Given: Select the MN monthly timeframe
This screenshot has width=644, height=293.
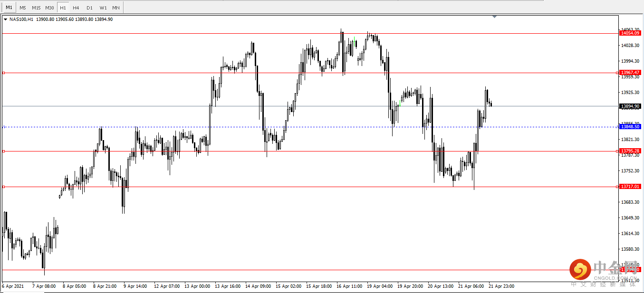Looking at the screenshot, I should coord(116,8).
